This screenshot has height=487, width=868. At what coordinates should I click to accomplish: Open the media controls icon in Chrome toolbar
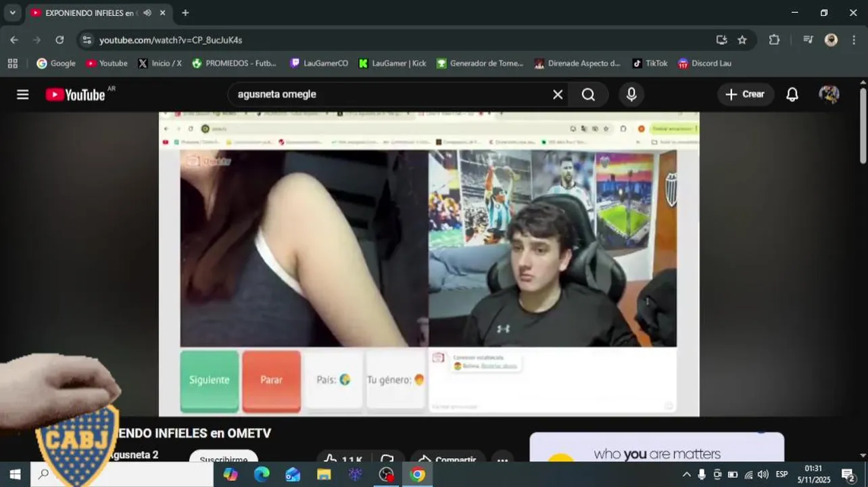point(808,40)
